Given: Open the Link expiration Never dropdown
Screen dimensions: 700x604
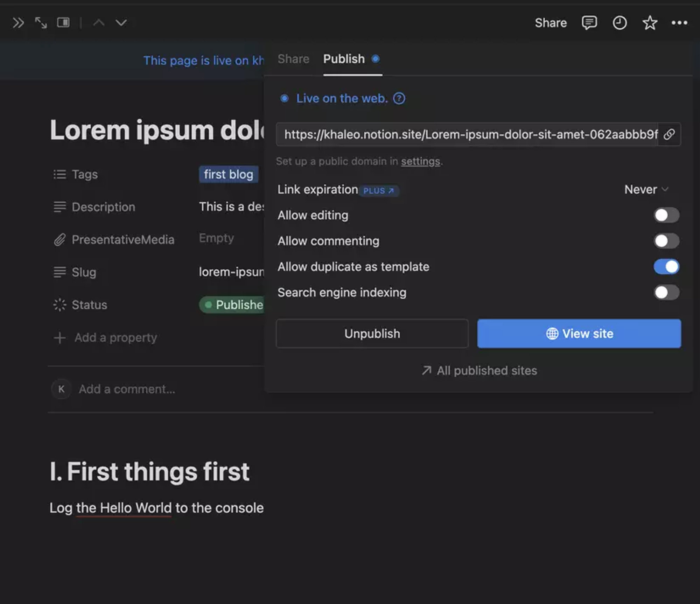Looking at the screenshot, I should 646,190.
